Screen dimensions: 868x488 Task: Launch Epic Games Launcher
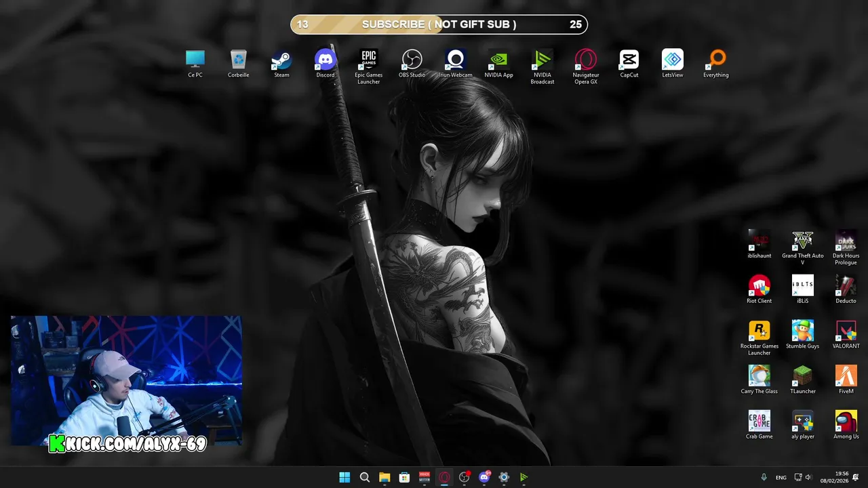click(x=369, y=67)
